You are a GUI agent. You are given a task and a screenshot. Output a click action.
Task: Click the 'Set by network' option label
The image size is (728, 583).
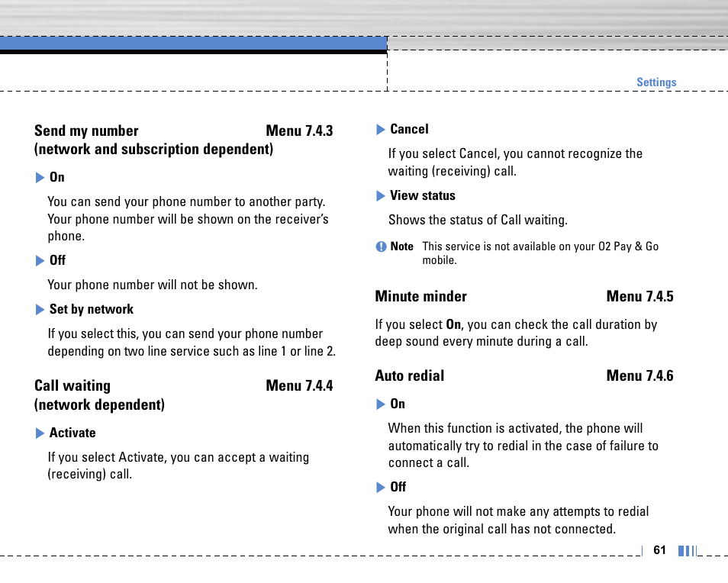click(x=92, y=310)
